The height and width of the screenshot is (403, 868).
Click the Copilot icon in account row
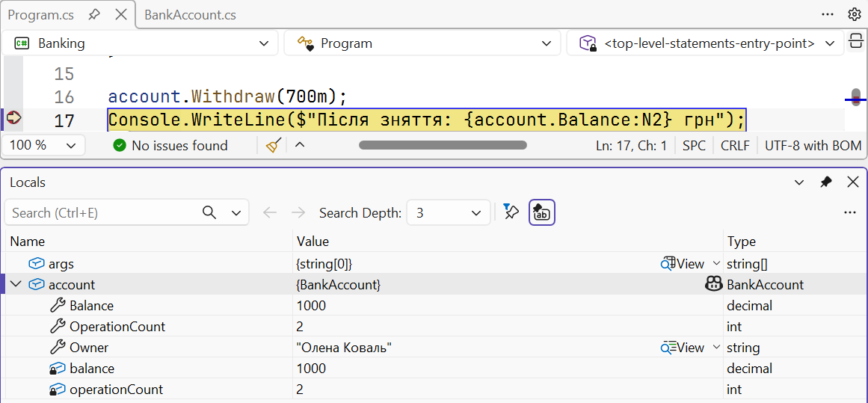(x=713, y=285)
